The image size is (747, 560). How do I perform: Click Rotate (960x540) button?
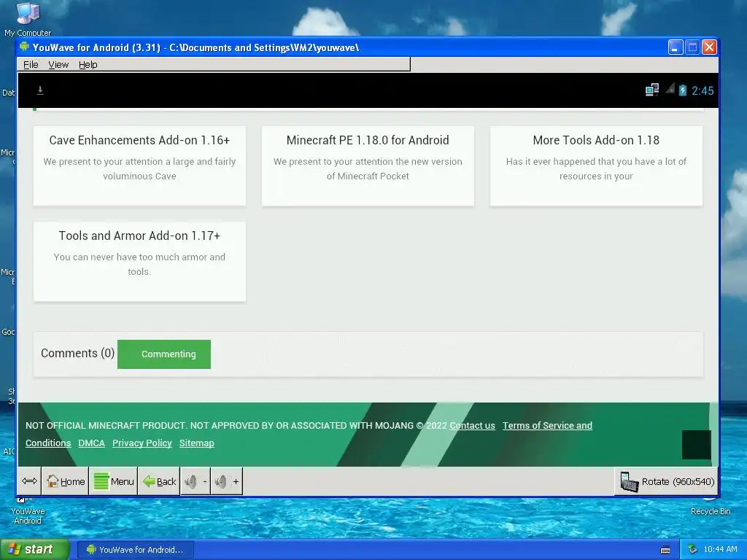[667, 481]
